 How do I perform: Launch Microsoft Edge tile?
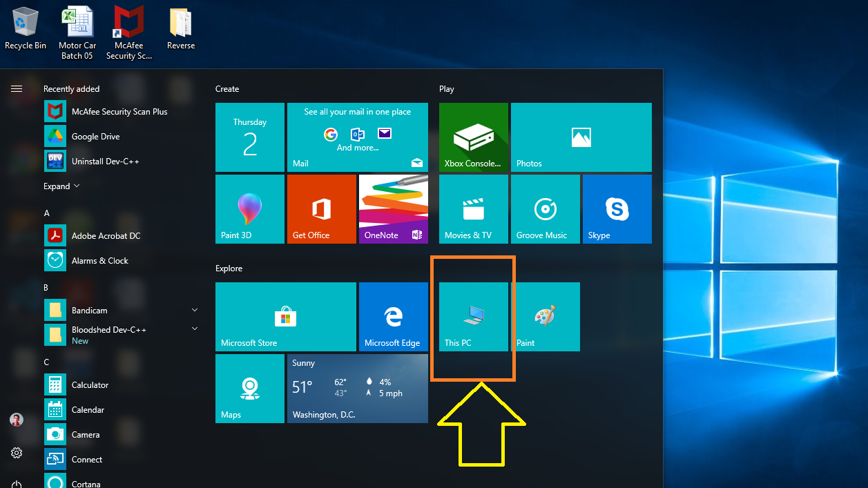pyautogui.click(x=394, y=317)
